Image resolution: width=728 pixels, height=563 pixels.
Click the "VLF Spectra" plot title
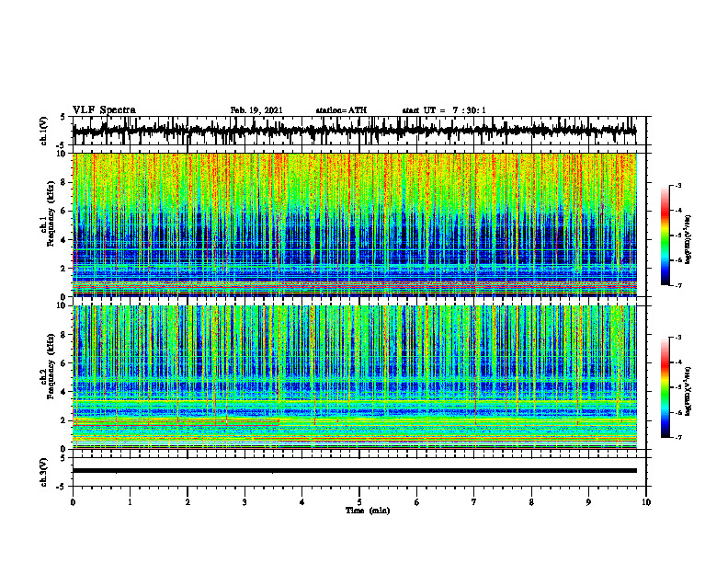[104, 110]
